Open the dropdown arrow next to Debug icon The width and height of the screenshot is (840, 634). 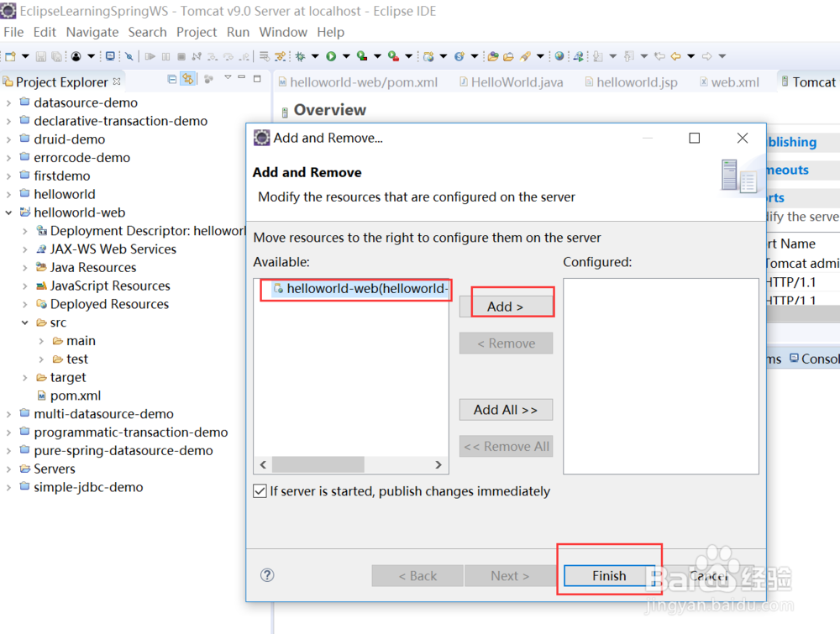[315, 56]
